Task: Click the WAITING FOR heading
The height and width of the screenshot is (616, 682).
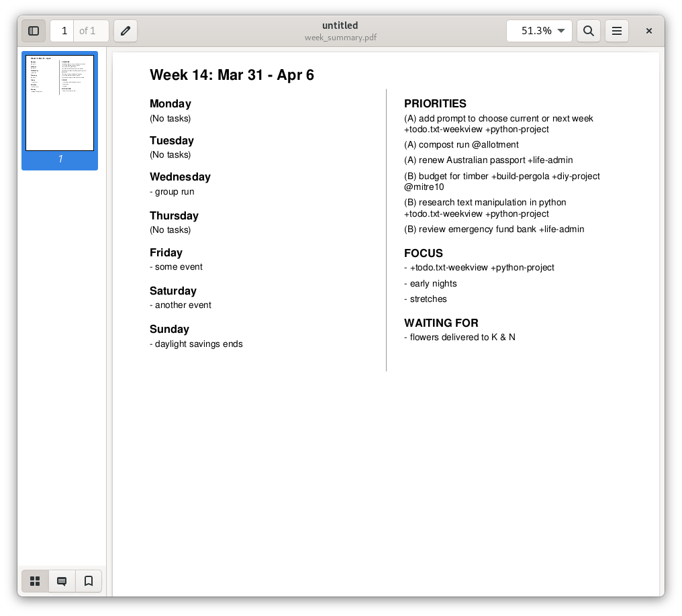Action: pos(441,323)
